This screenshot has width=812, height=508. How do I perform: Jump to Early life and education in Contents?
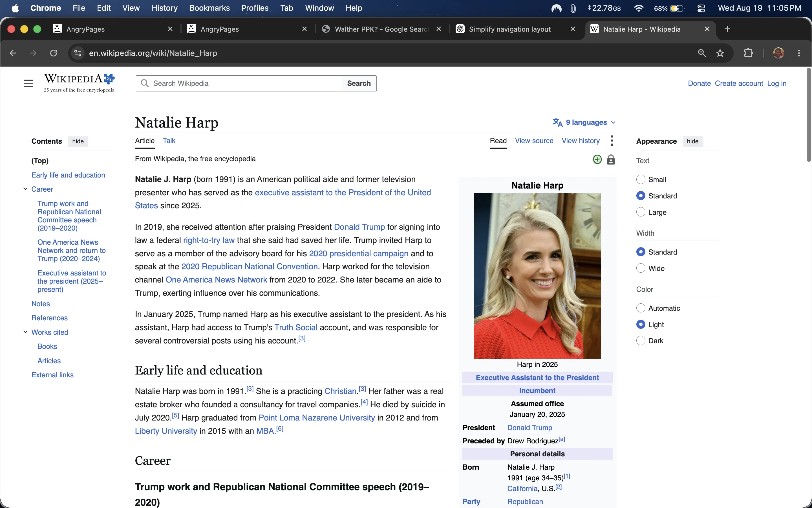pyautogui.click(x=68, y=175)
